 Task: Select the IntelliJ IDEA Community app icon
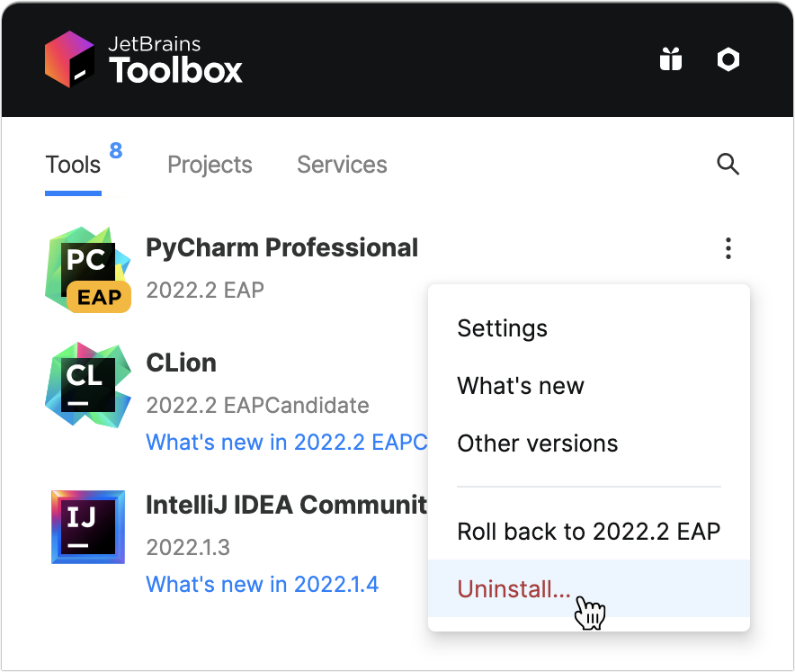pyautogui.click(x=87, y=527)
